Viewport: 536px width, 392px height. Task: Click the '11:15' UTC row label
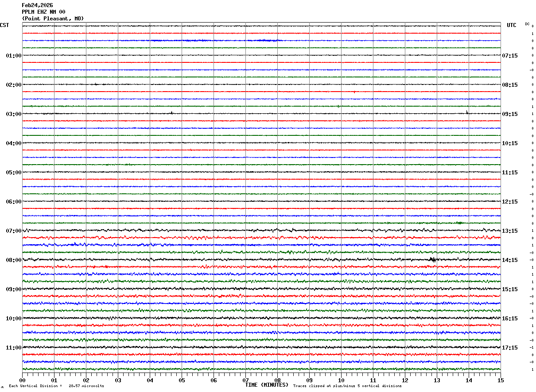coord(510,173)
